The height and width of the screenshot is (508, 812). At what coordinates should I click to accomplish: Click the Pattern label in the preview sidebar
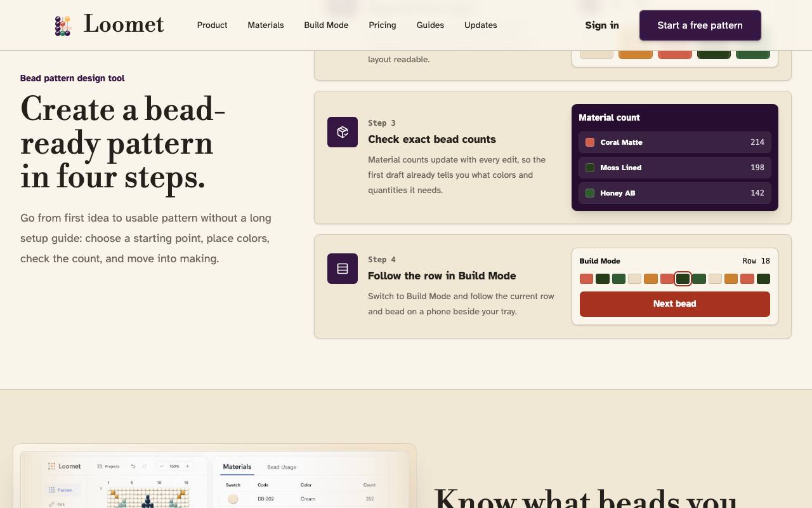[65, 490]
